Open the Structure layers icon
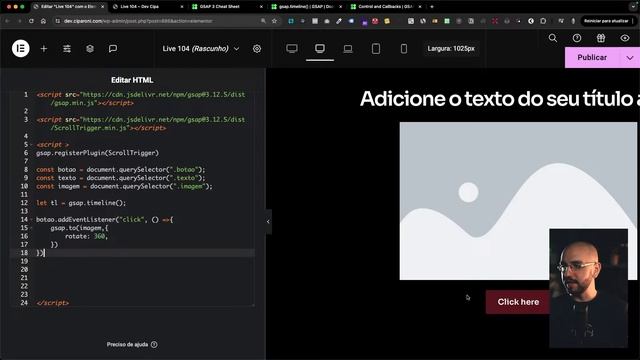The image size is (640, 360). click(90, 49)
